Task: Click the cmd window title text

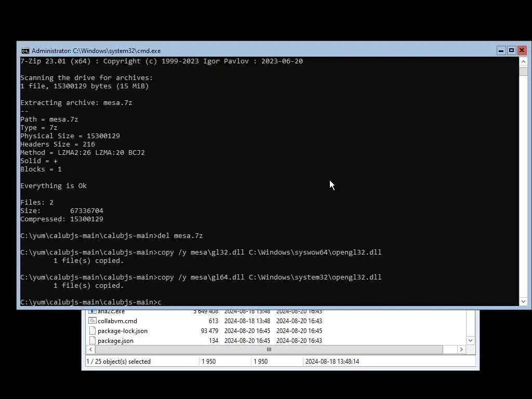Action: point(96,51)
